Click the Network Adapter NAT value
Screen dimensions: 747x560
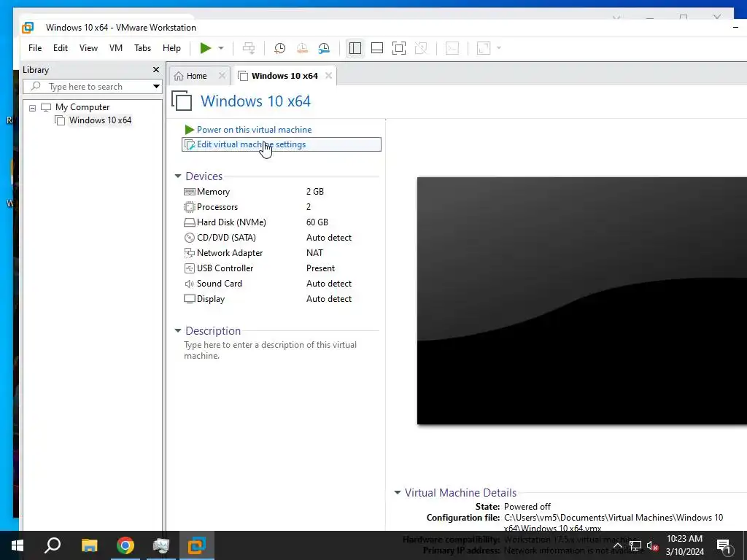click(314, 253)
